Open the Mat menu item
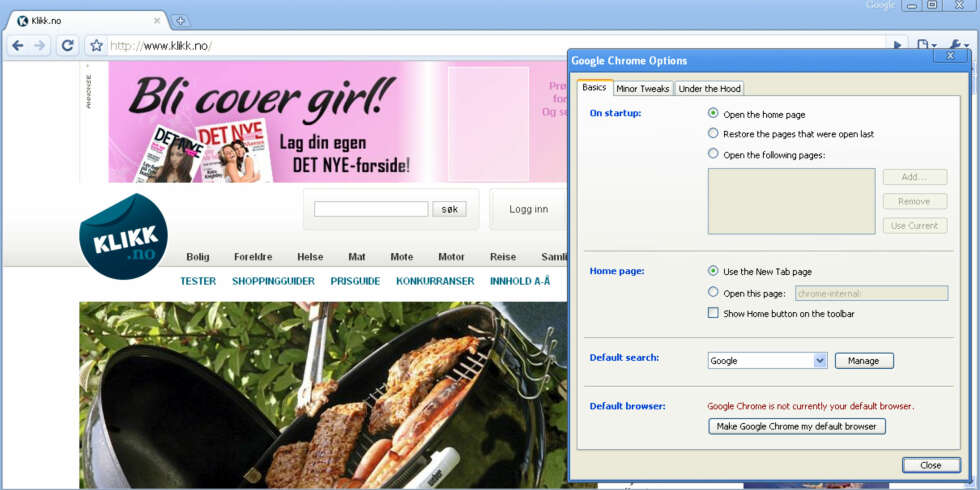980x490 pixels. click(357, 257)
